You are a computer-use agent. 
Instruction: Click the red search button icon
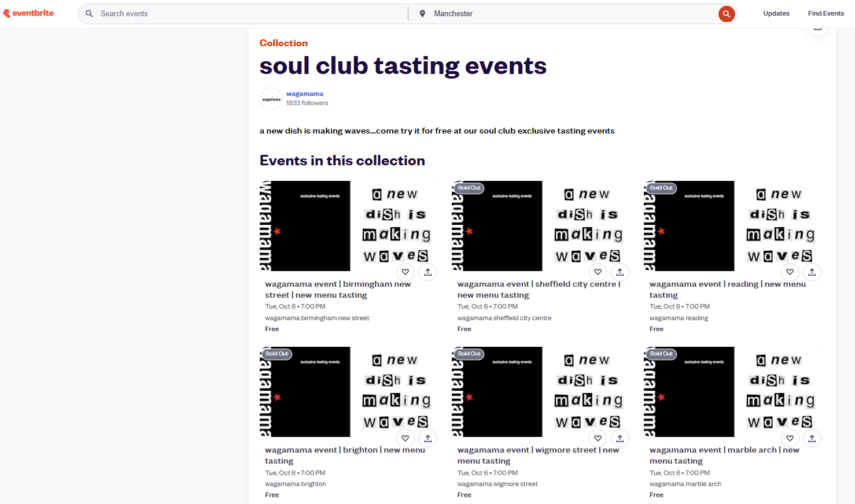point(727,14)
